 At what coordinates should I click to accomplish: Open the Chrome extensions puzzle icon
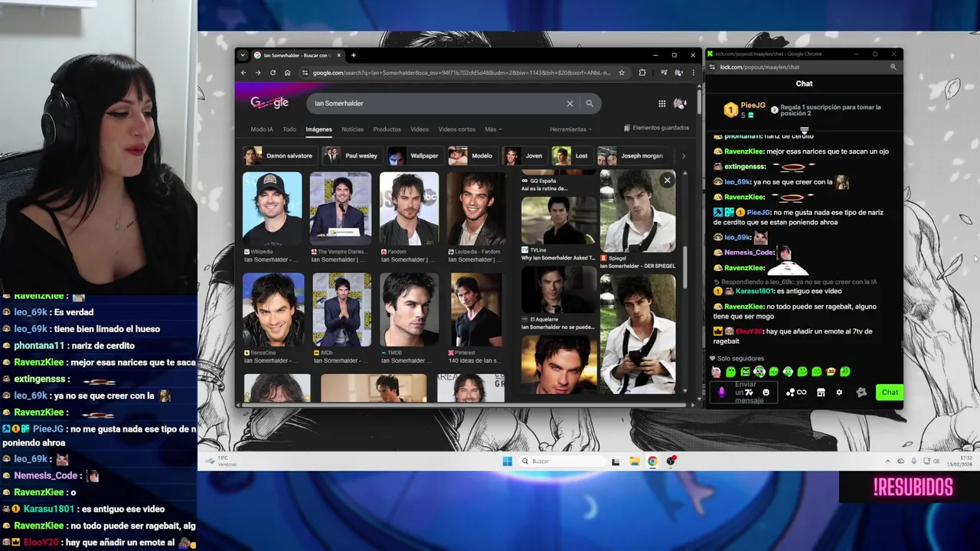pos(642,73)
